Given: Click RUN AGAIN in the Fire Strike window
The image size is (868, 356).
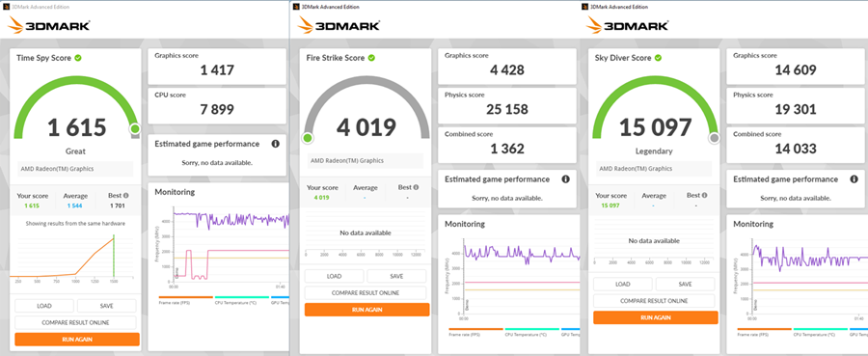Looking at the screenshot, I should pyautogui.click(x=367, y=310).
